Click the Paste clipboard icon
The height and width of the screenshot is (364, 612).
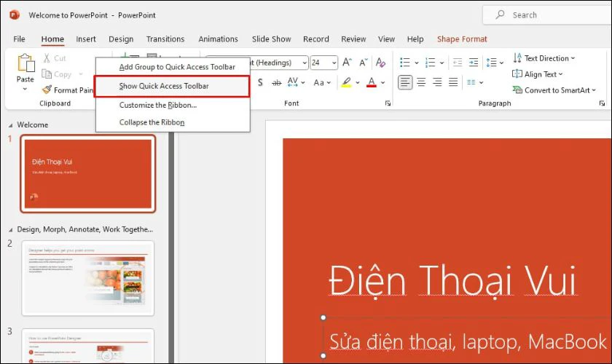pyautogui.click(x=25, y=63)
